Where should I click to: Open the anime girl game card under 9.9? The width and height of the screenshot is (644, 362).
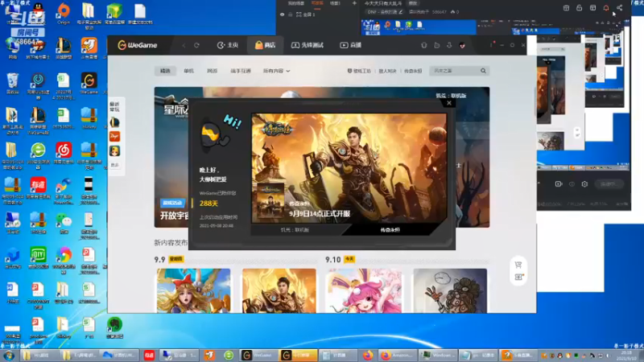tap(193, 290)
